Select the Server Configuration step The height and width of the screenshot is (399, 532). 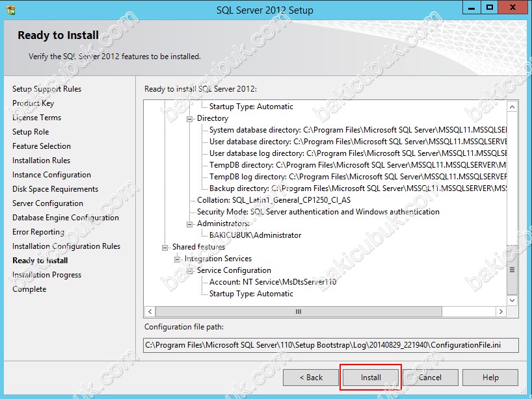48,203
